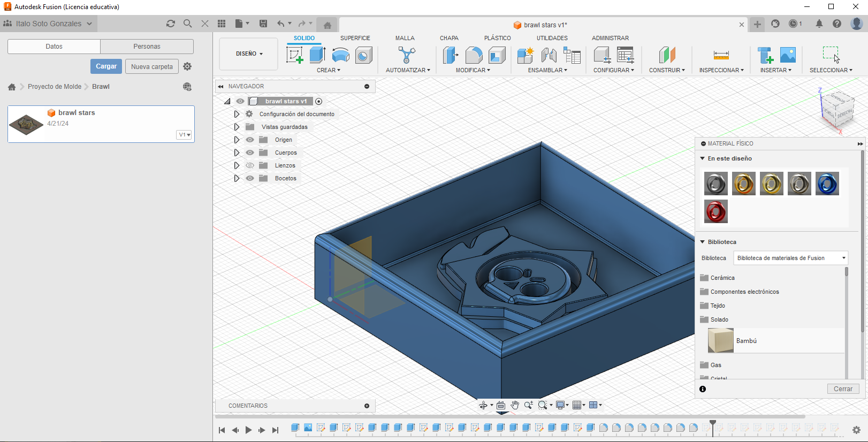868x442 pixels.
Task: Collapse the Biblioteca section
Action: point(703,242)
